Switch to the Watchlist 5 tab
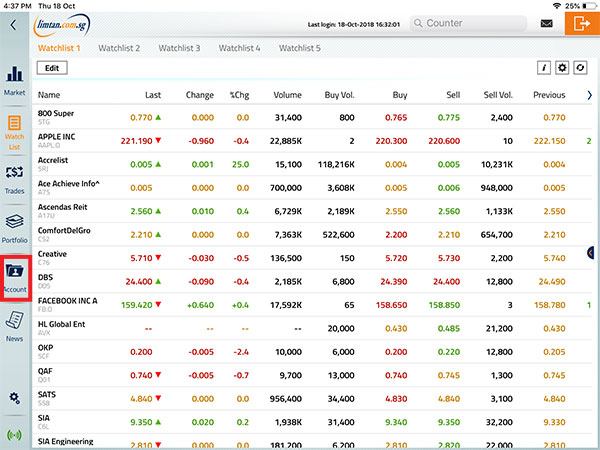Viewport: 600px width, 450px height. (x=300, y=48)
